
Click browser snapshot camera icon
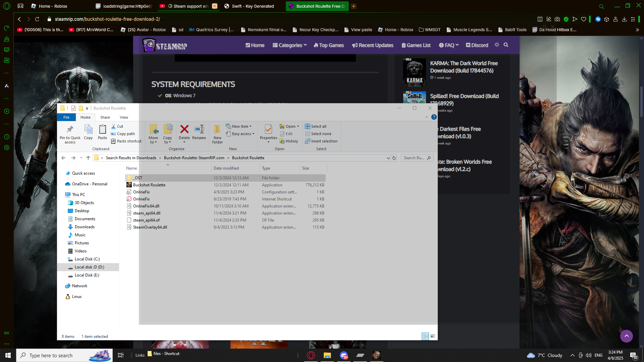coord(557,19)
